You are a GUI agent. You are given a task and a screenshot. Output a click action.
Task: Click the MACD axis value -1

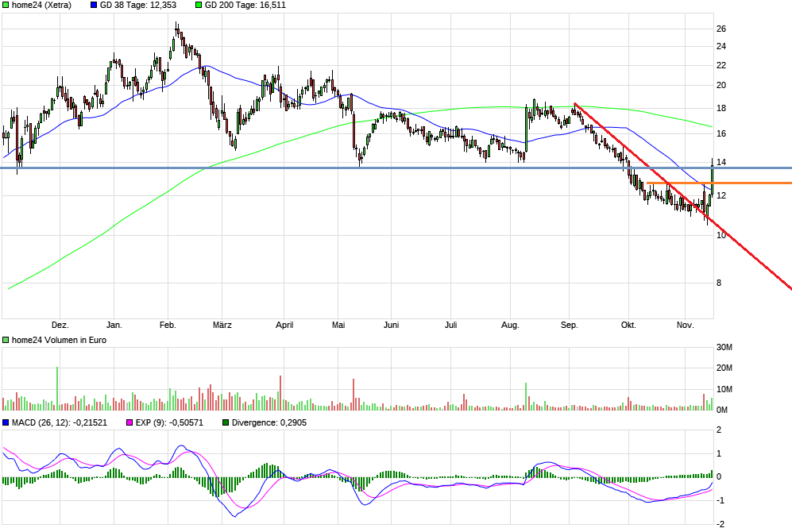721,501
